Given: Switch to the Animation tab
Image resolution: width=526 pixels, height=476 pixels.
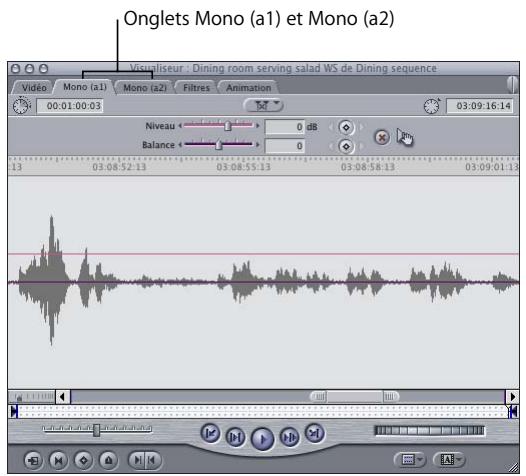Looking at the screenshot, I should [248, 88].
